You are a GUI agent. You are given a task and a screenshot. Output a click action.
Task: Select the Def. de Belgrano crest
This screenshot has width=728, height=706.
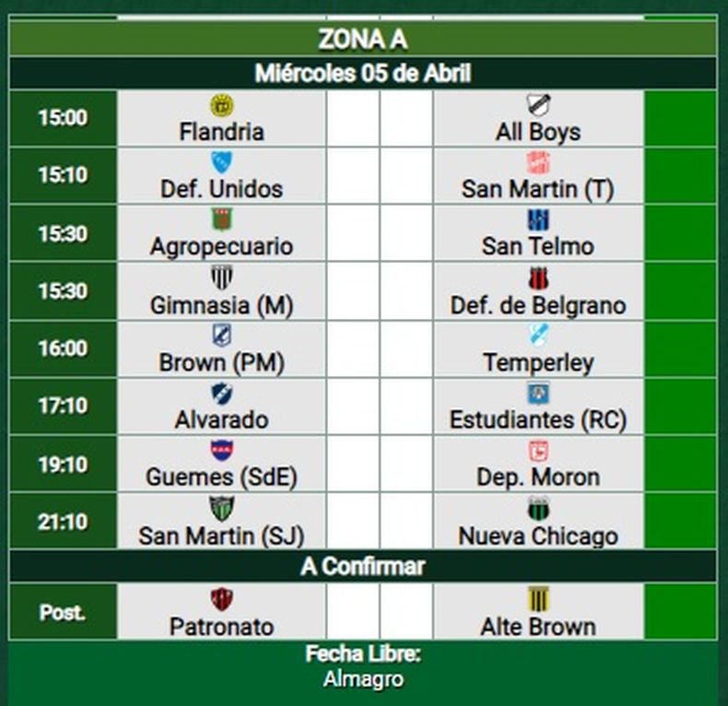click(538, 277)
